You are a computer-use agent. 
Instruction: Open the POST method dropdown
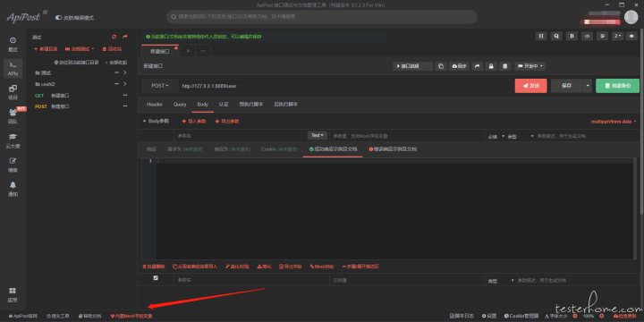(160, 86)
